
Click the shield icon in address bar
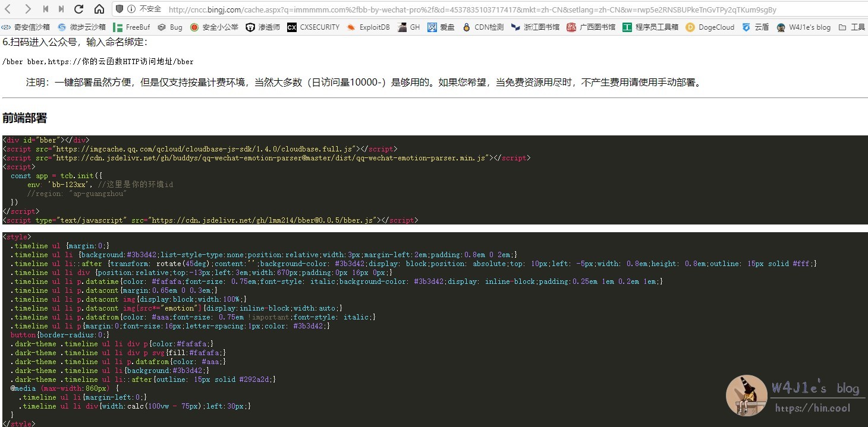(119, 9)
